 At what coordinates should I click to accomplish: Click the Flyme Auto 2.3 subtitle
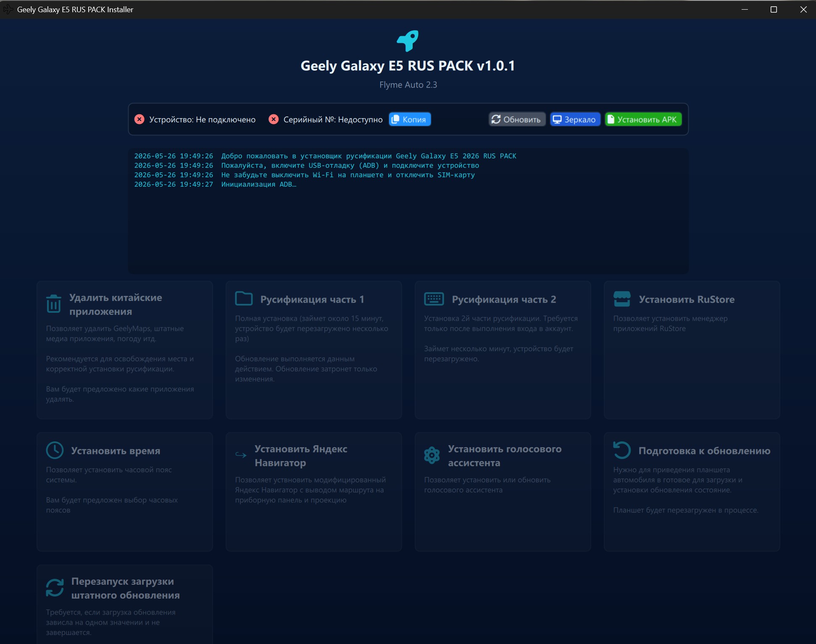408,84
